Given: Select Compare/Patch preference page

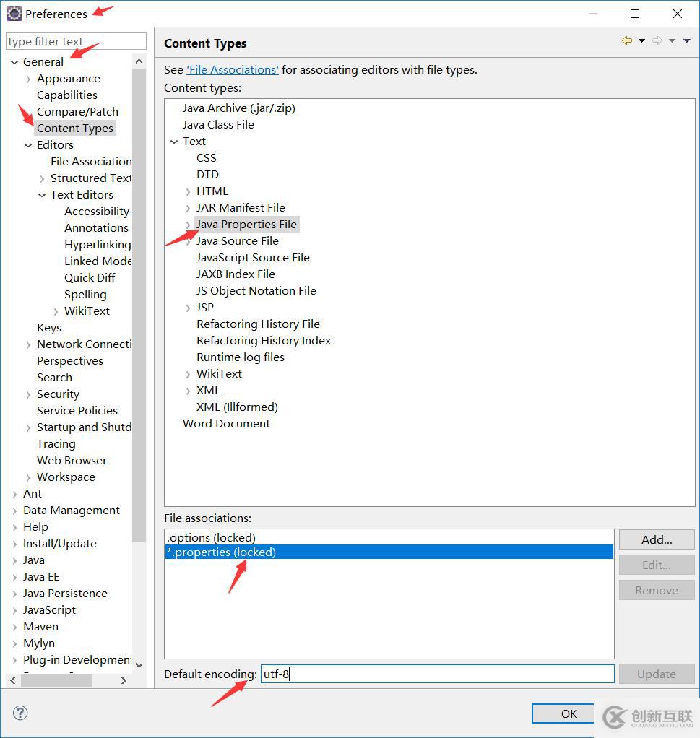Looking at the screenshot, I should click(x=77, y=111).
